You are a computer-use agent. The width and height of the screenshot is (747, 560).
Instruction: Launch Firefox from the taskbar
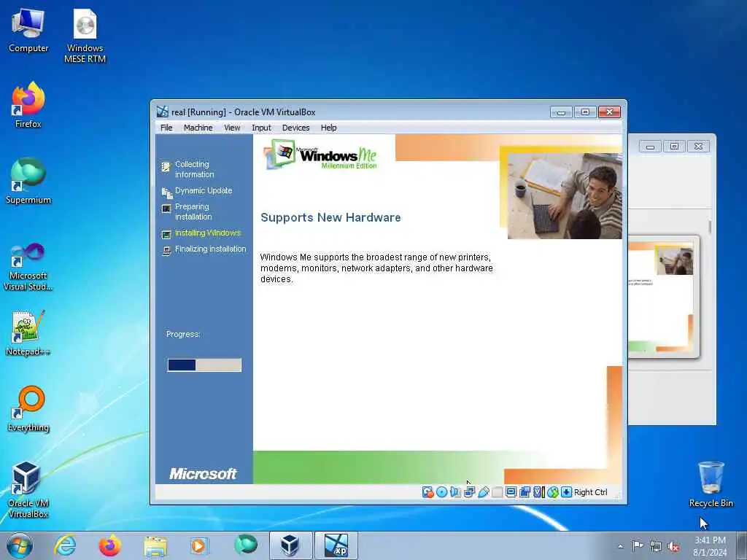click(109, 545)
